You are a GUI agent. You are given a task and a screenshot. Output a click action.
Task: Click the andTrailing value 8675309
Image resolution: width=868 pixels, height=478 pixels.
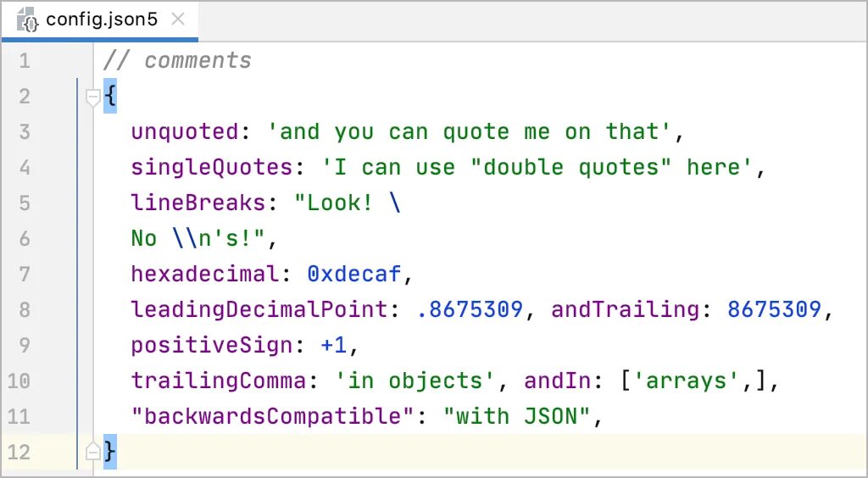tap(775, 309)
